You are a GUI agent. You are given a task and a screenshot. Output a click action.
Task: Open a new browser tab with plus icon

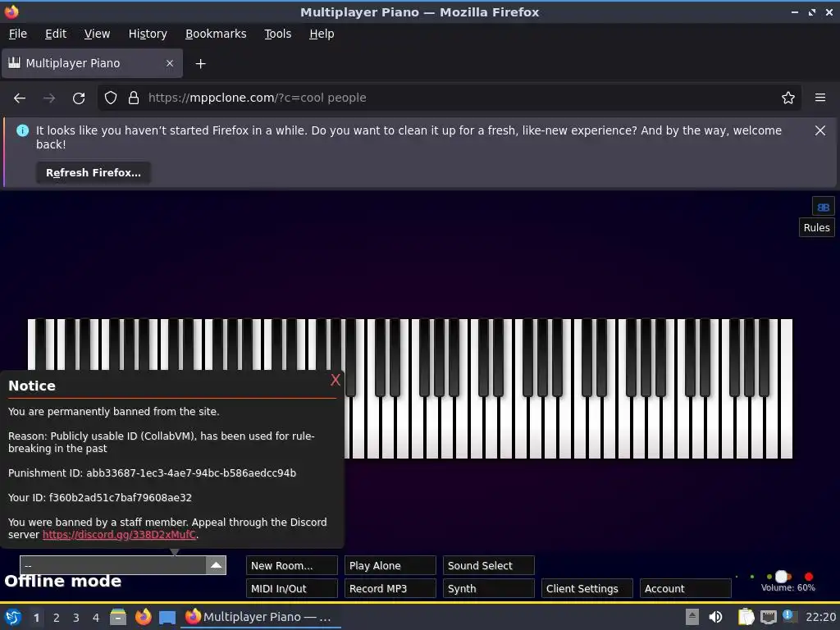point(200,64)
